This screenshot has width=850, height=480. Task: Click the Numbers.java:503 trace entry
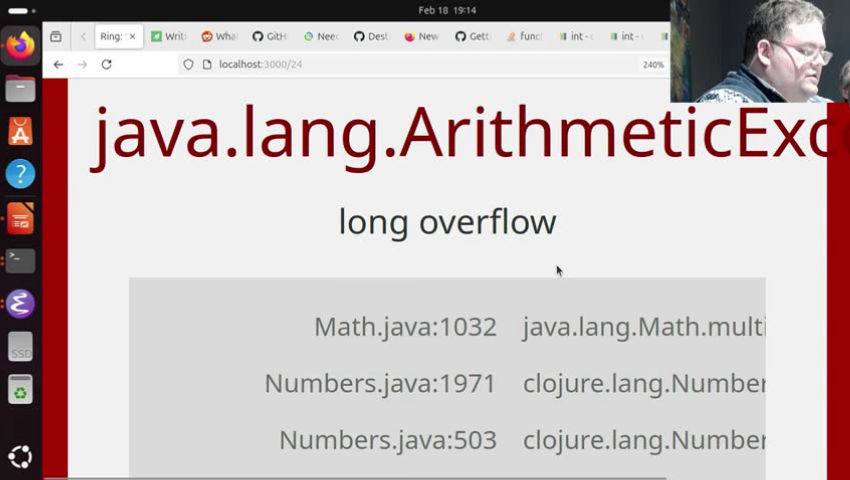coord(388,440)
